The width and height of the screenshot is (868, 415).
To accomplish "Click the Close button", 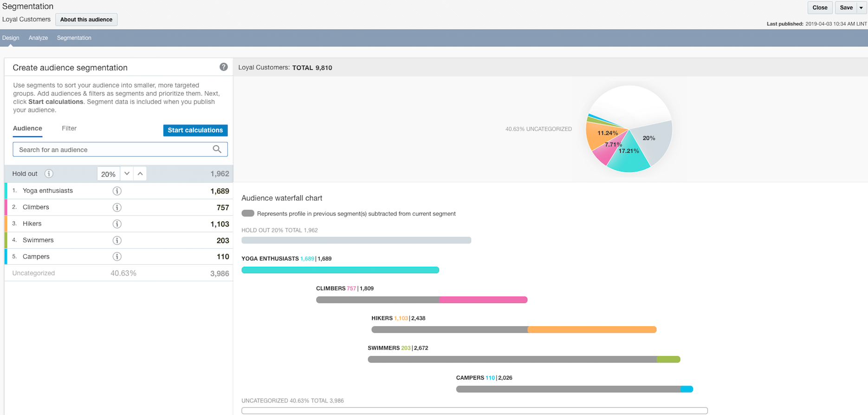I will pyautogui.click(x=820, y=7).
